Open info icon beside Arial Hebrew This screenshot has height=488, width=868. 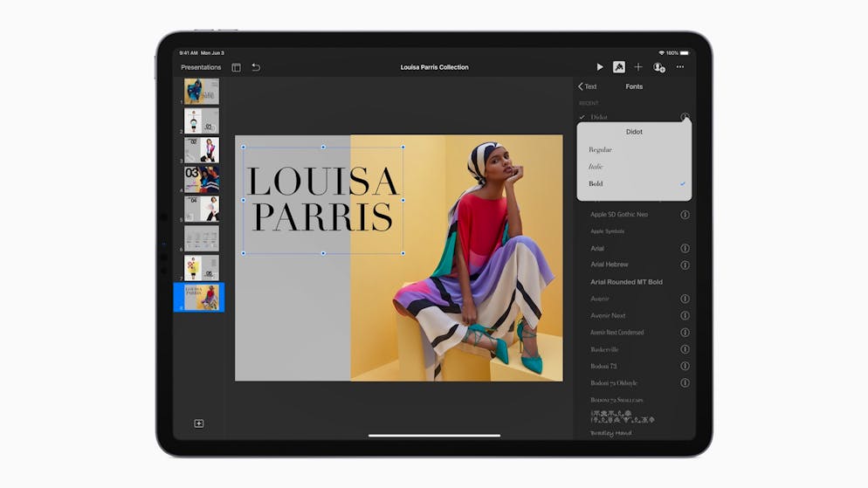685,265
